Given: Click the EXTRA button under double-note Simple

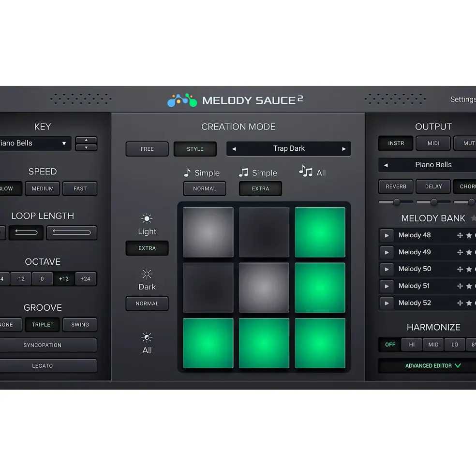Looking at the screenshot, I should (260, 189).
